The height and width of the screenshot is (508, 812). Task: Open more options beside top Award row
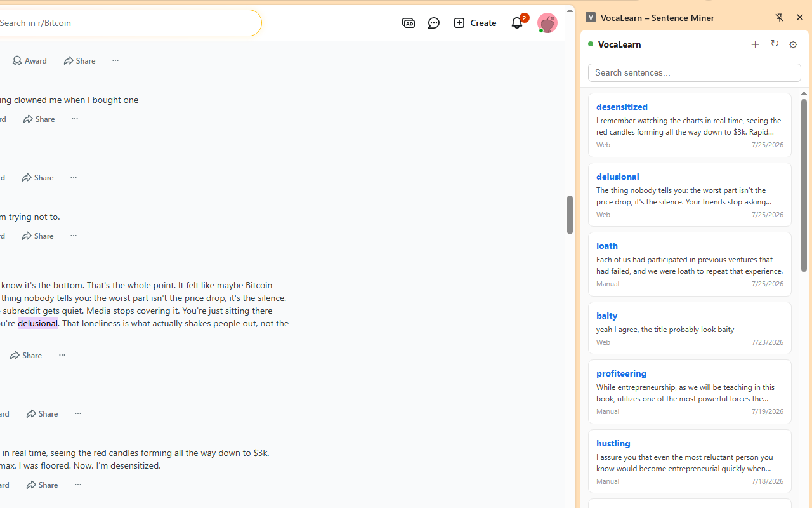pos(115,60)
